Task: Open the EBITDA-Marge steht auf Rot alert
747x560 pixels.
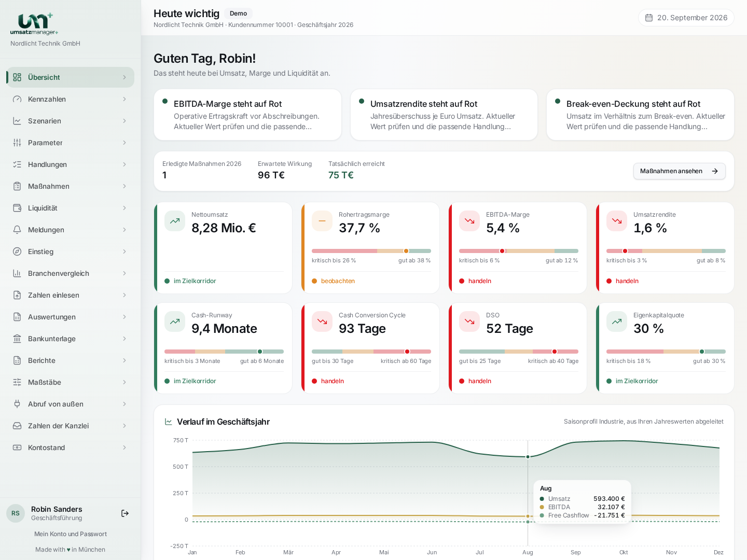Action: pyautogui.click(x=247, y=115)
